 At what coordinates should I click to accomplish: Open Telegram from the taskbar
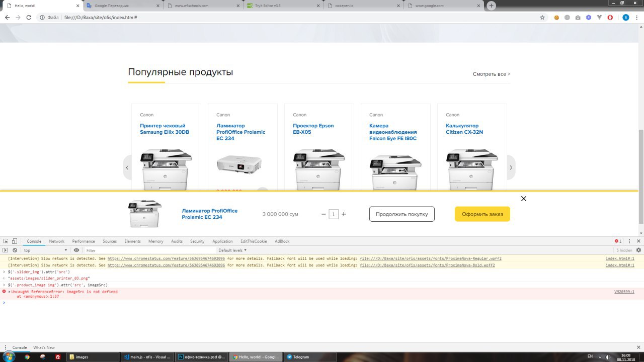pos(309,357)
